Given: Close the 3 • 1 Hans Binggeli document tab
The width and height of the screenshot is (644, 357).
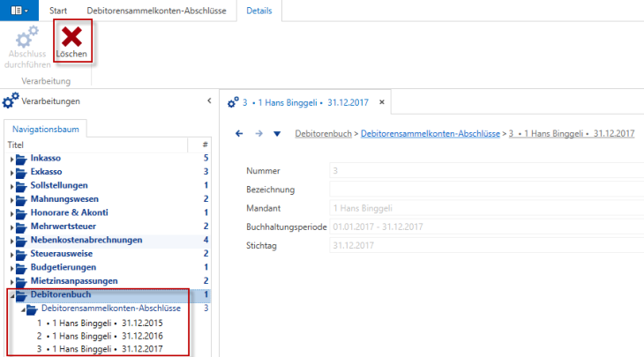Looking at the screenshot, I should 382,102.
